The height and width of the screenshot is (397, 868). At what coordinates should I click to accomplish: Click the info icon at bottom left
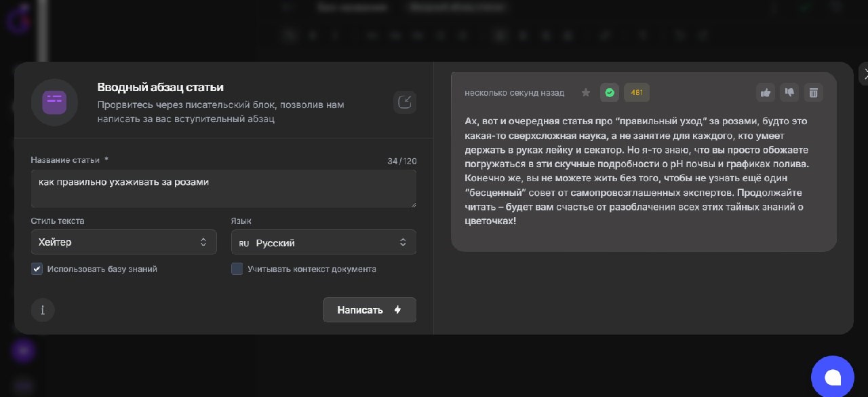coord(43,310)
